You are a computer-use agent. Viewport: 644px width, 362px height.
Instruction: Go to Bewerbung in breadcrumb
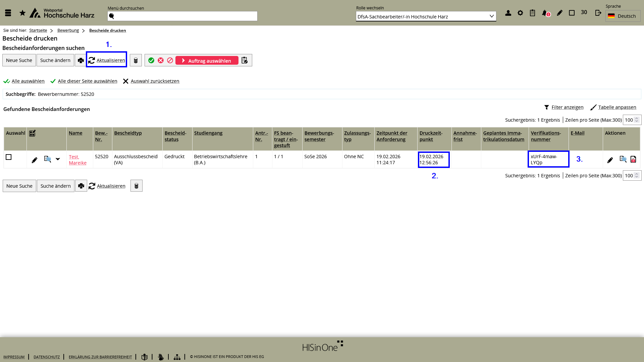pyautogui.click(x=68, y=31)
